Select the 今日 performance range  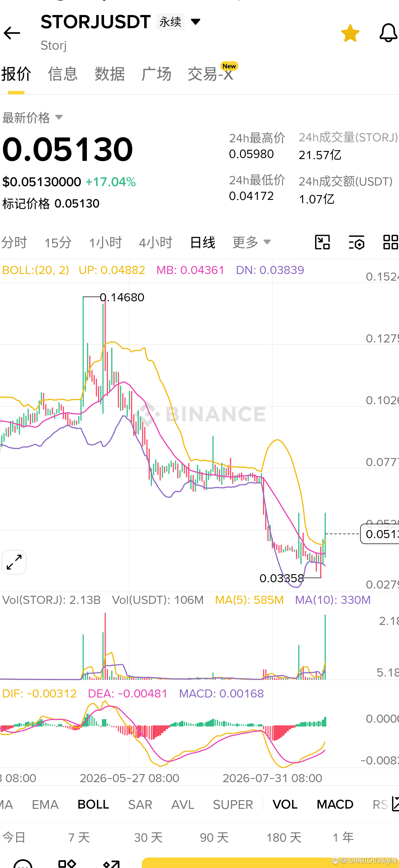(x=14, y=837)
